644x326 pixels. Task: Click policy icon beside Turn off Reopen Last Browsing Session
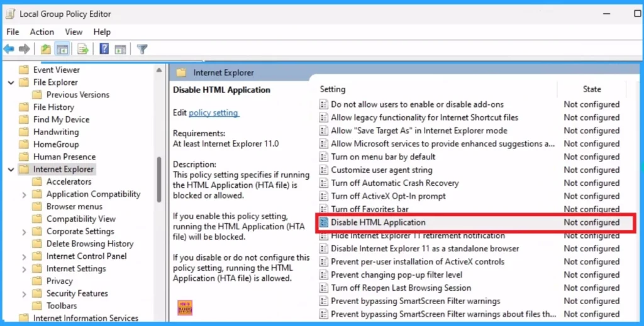[324, 288]
